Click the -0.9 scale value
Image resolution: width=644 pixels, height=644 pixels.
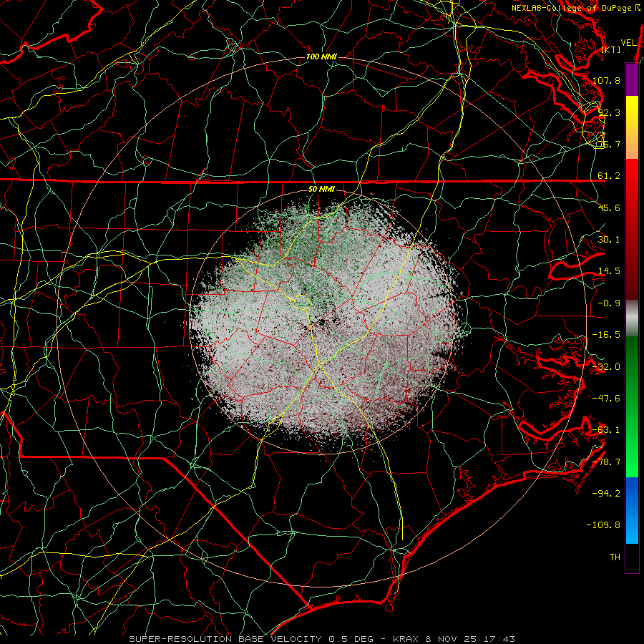pyautogui.click(x=609, y=303)
